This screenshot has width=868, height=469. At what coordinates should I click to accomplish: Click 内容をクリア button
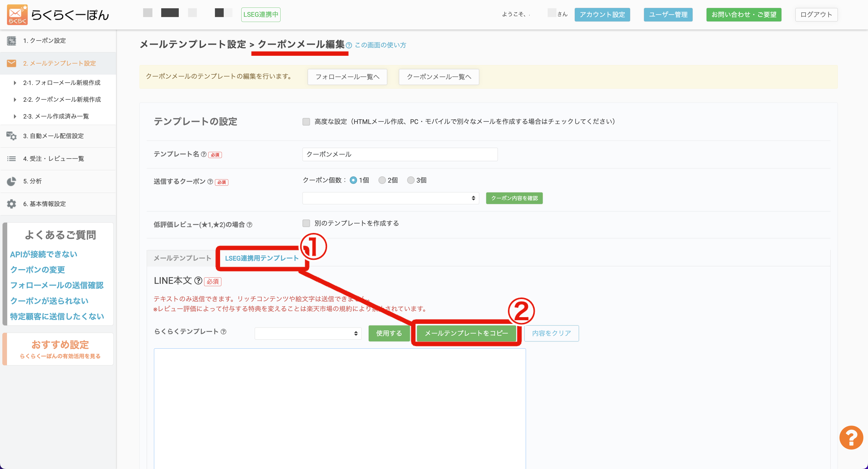click(552, 333)
